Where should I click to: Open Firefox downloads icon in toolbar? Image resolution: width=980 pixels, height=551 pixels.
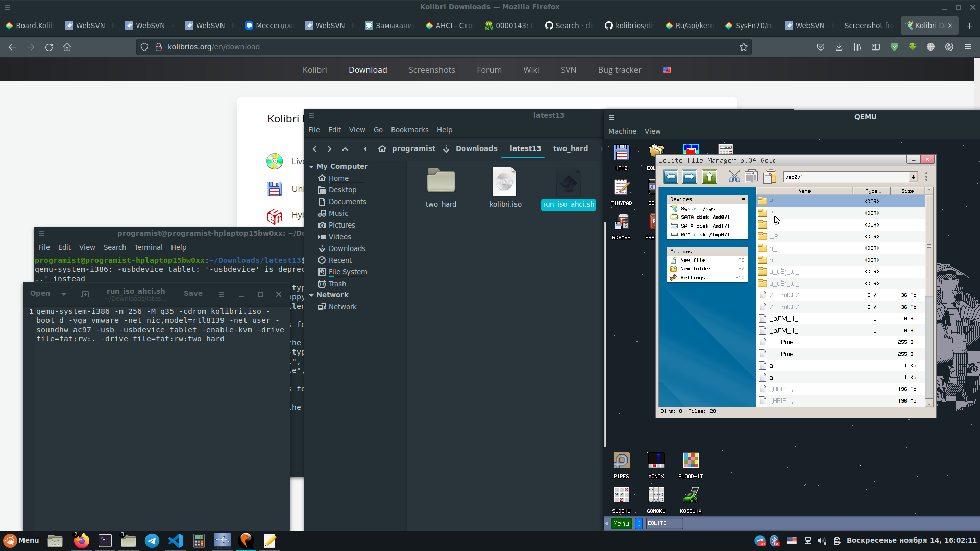839,47
